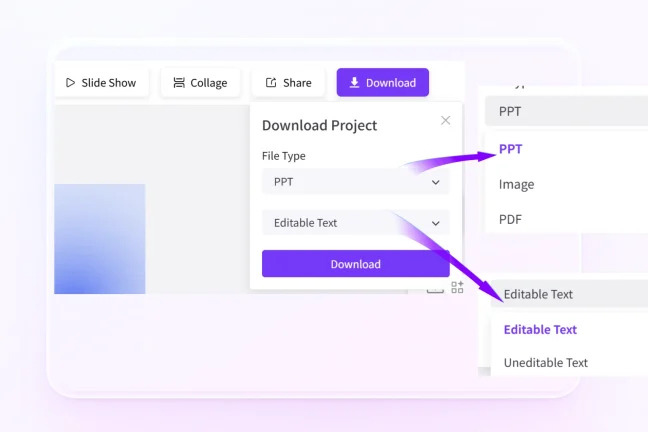Expand the File Type dropdown chevron
648x432 pixels.
[x=435, y=183]
